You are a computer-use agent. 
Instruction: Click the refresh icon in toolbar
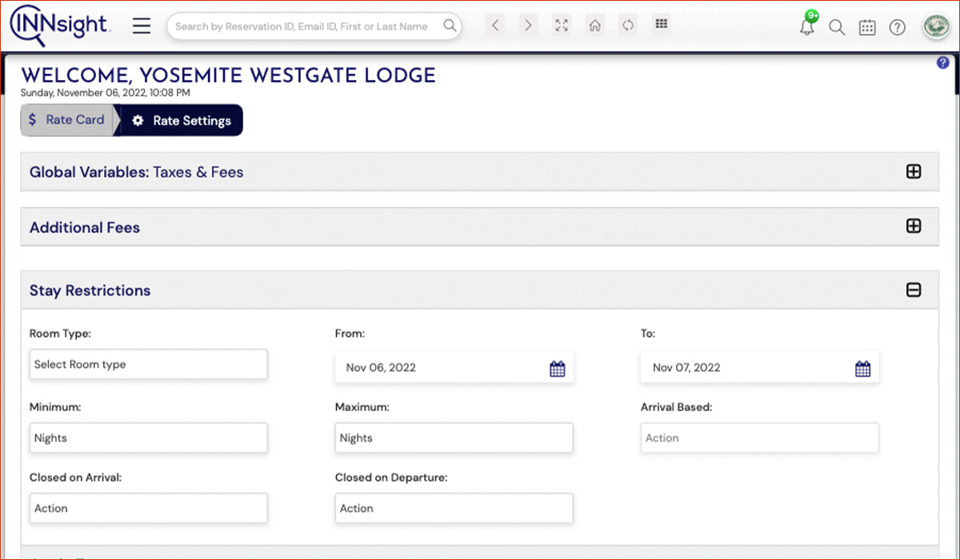click(x=628, y=26)
